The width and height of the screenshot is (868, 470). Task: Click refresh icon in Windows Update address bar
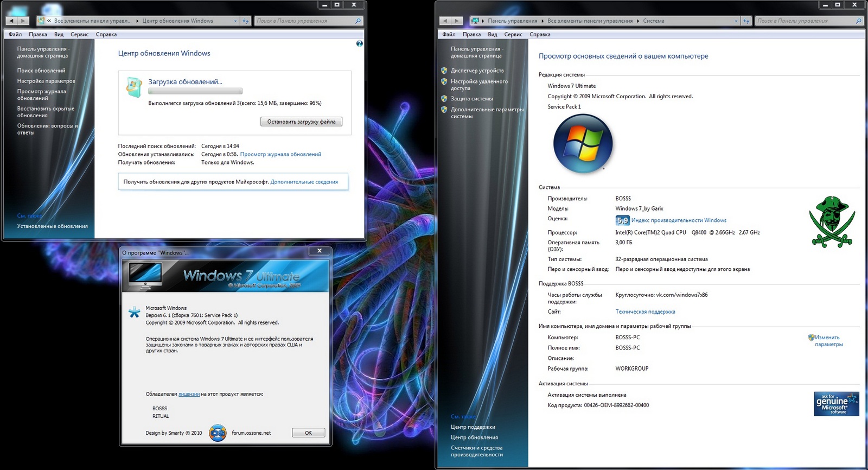point(246,21)
